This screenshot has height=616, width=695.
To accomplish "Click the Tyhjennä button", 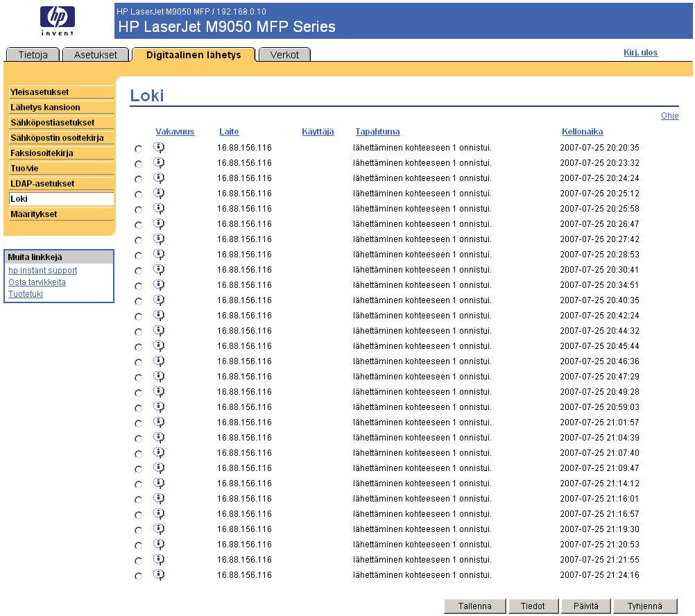I will tap(645, 606).
